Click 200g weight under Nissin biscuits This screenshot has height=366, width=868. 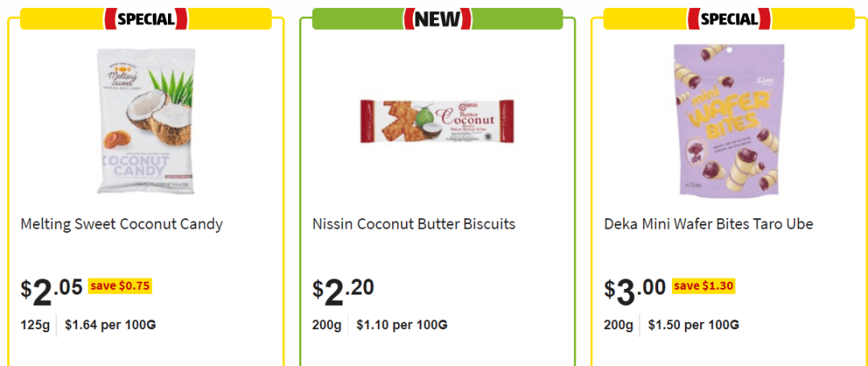pos(327,324)
